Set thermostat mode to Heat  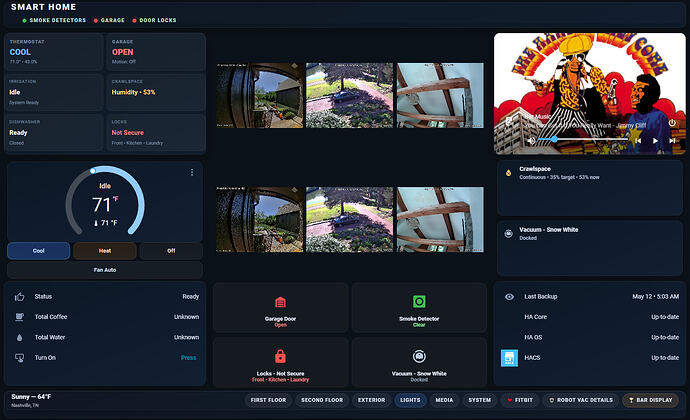(x=105, y=251)
